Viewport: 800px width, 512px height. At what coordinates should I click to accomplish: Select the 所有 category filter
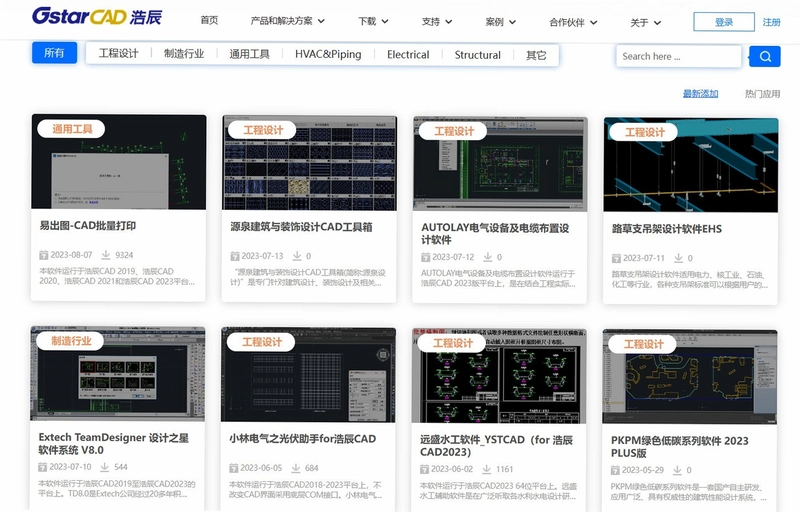pos(54,53)
